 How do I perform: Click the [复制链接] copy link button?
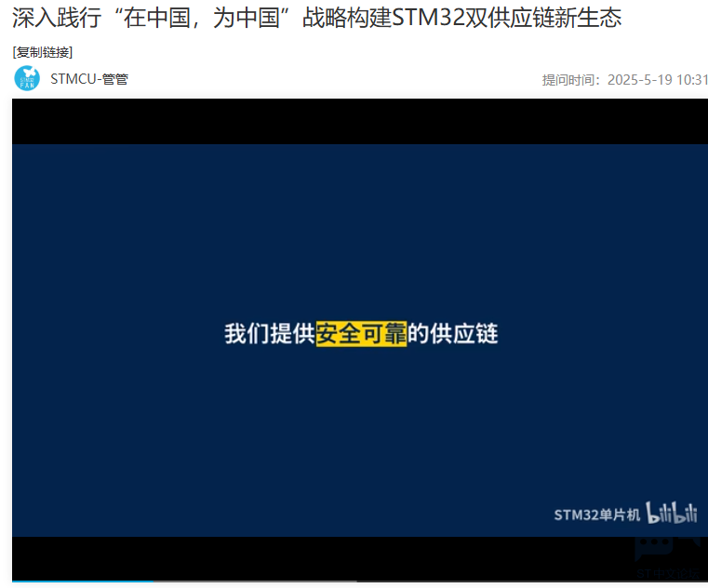43,52
